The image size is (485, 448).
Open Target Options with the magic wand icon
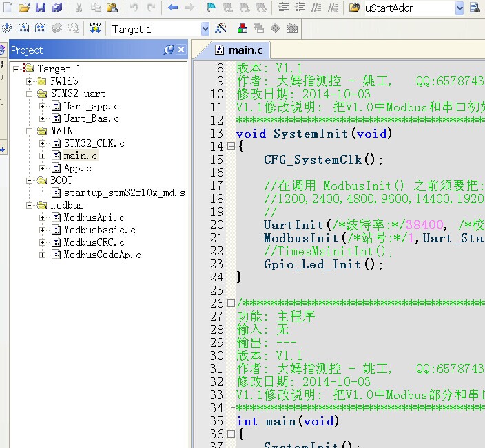pyautogui.click(x=220, y=29)
